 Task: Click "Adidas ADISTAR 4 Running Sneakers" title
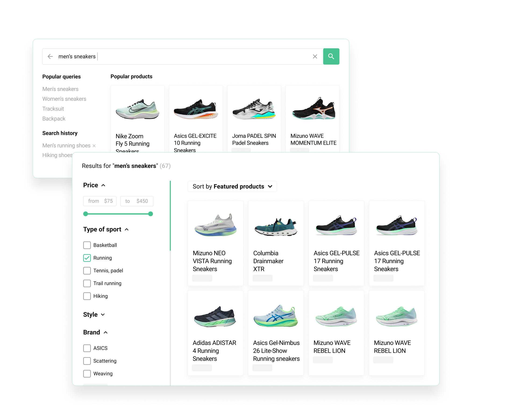214,351
